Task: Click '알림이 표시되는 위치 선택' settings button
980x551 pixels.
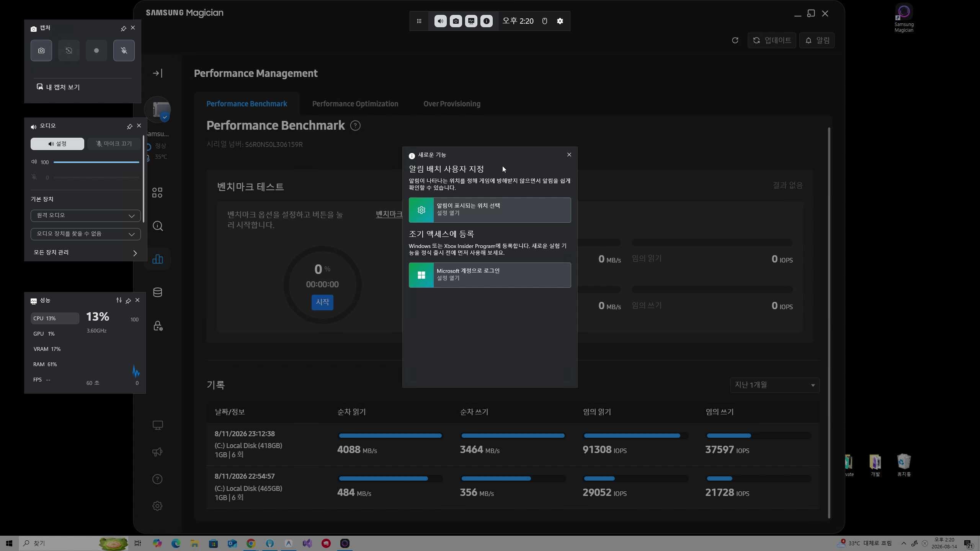Action: point(490,210)
